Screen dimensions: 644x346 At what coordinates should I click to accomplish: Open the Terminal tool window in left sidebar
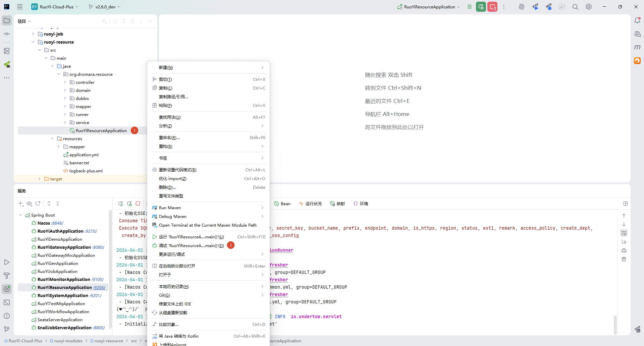(x=7, y=302)
